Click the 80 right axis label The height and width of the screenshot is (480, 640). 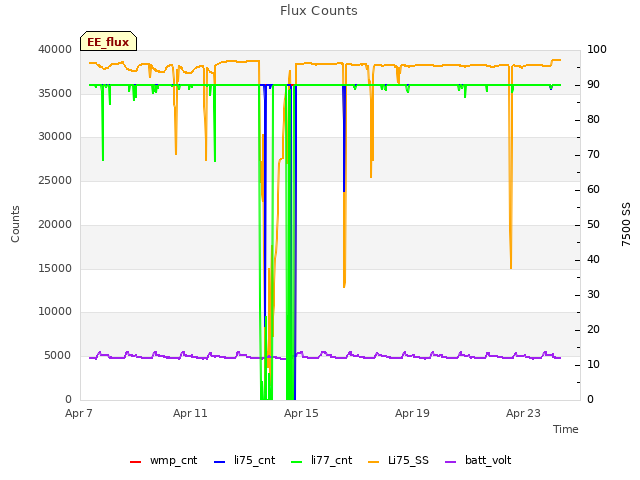[x=593, y=120]
